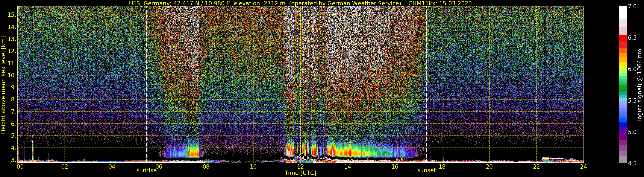Click the white dashed sunrise marker line

(x=147, y=84)
